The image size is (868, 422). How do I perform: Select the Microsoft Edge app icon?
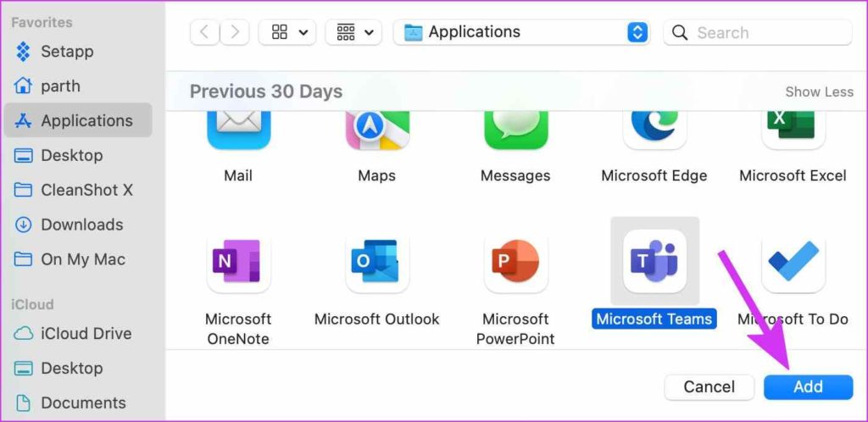(655, 130)
